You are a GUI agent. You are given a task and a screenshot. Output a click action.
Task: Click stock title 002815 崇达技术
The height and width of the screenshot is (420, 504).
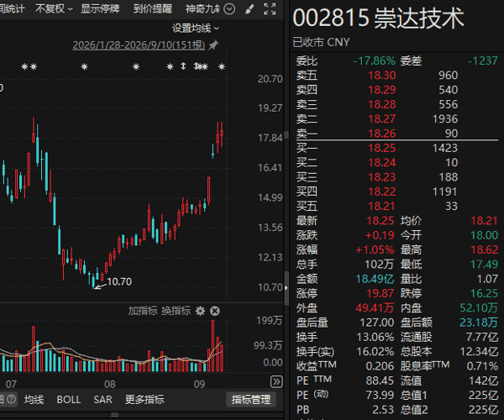pos(378,18)
